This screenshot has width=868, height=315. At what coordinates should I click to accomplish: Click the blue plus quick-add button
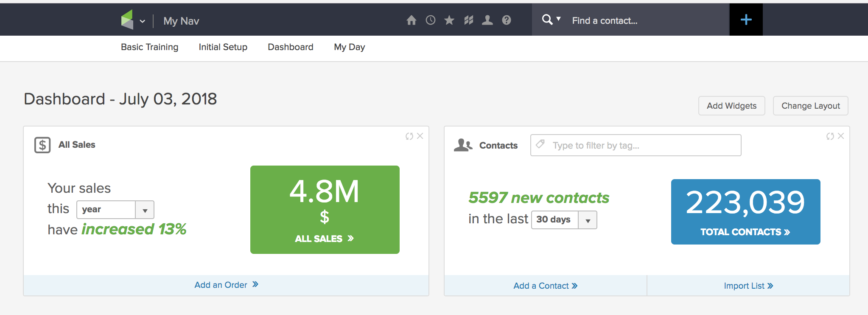pos(746,20)
